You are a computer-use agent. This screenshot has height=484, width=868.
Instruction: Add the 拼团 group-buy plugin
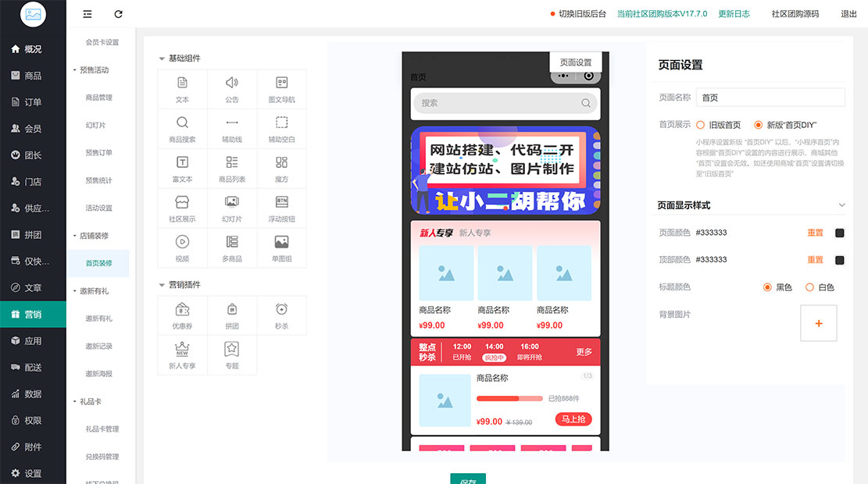[232, 316]
